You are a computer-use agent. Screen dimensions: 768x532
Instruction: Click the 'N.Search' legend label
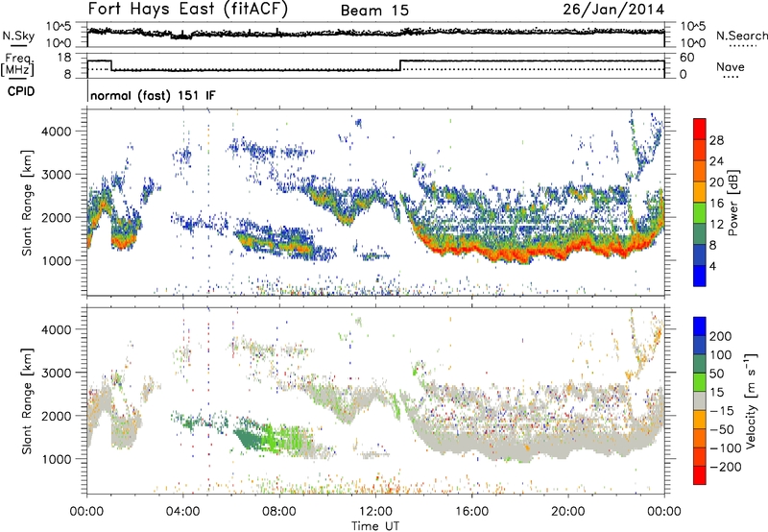741,36
